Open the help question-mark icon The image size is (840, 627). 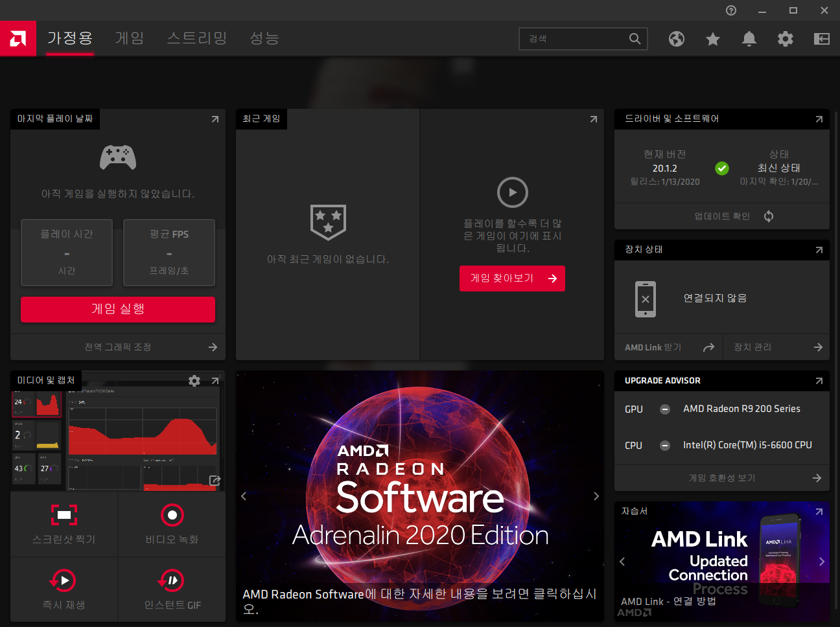(731, 10)
